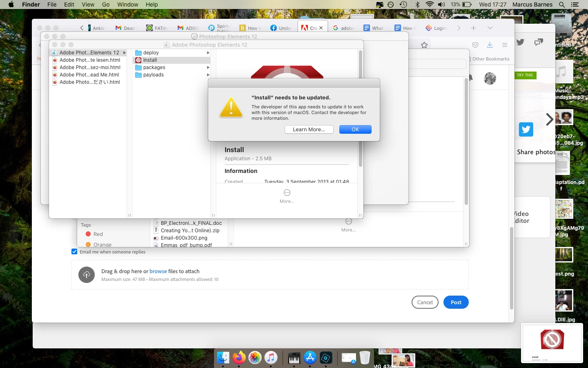Select Email-600x300.png file
This screenshot has width=588, height=368.
click(184, 238)
